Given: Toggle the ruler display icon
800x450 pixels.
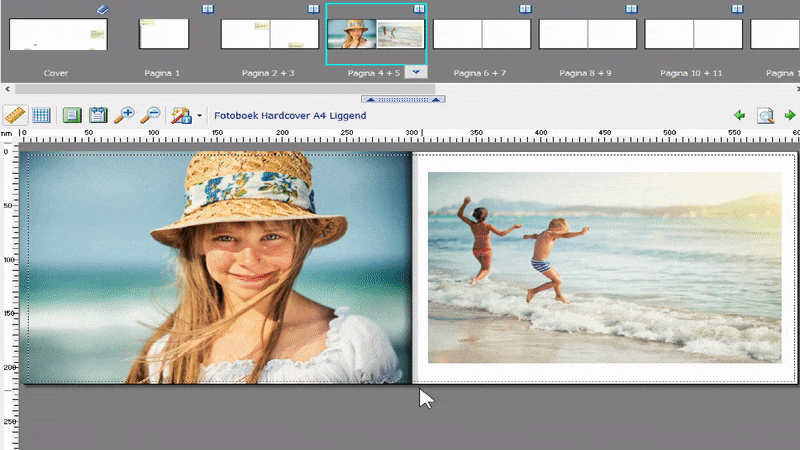Looking at the screenshot, I should click(15, 115).
